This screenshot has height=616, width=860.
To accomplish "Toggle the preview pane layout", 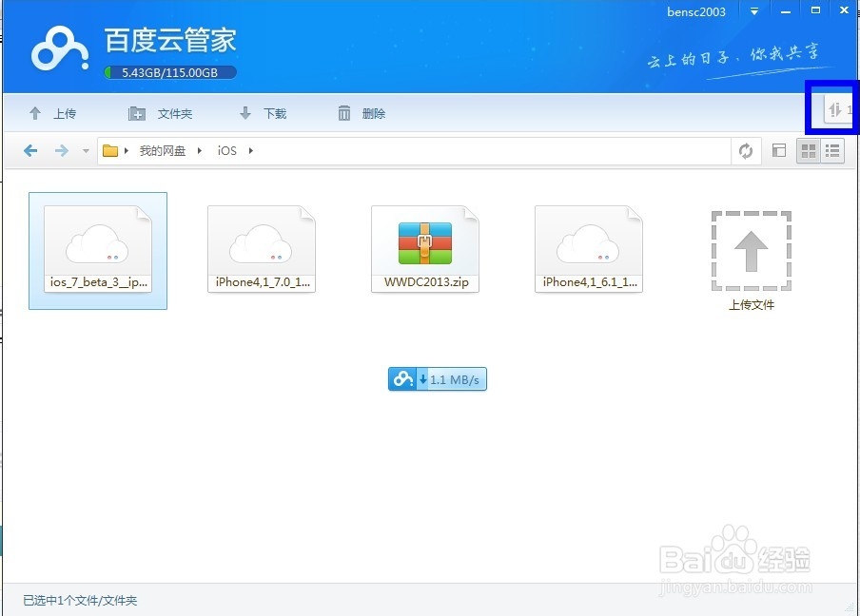I will pyautogui.click(x=776, y=150).
